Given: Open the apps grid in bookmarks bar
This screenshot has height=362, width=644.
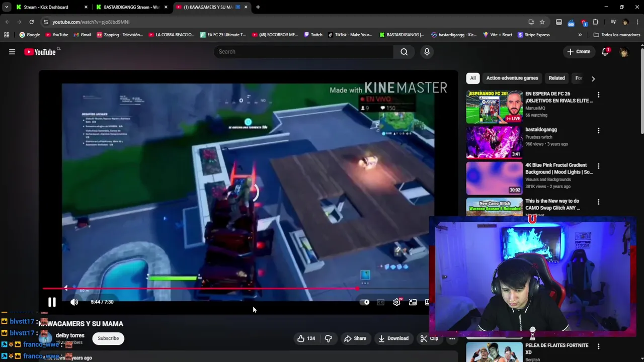Looking at the screenshot, I should click(x=7, y=35).
